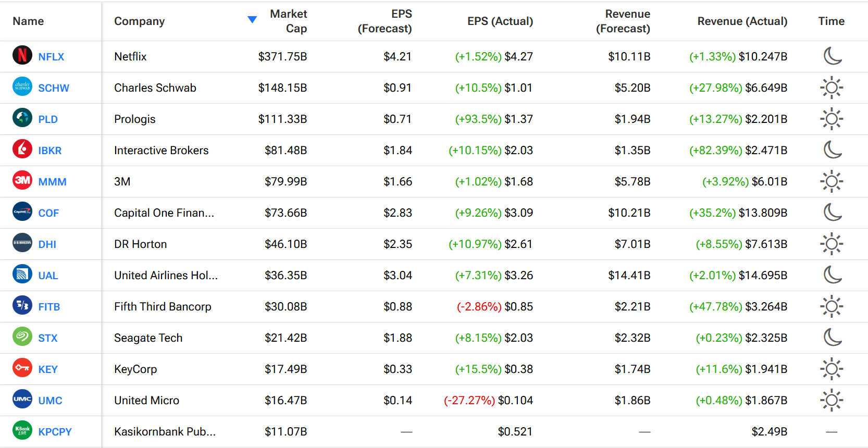Image resolution: width=868 pixels, height=448 pixels.
Task: Sort by Revenue (Actual) column header
Action: point(742,21)
